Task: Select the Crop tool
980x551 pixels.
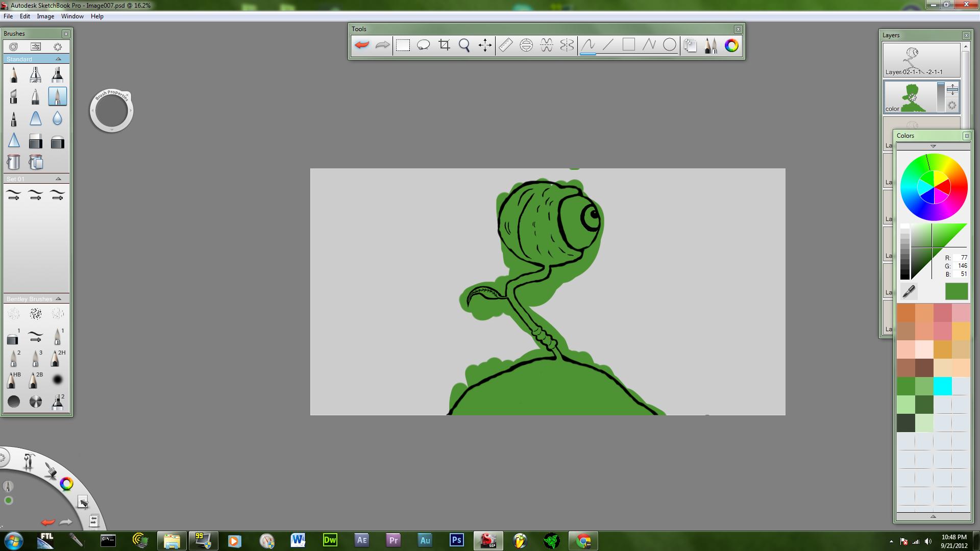Action: (x=444, y=45)
